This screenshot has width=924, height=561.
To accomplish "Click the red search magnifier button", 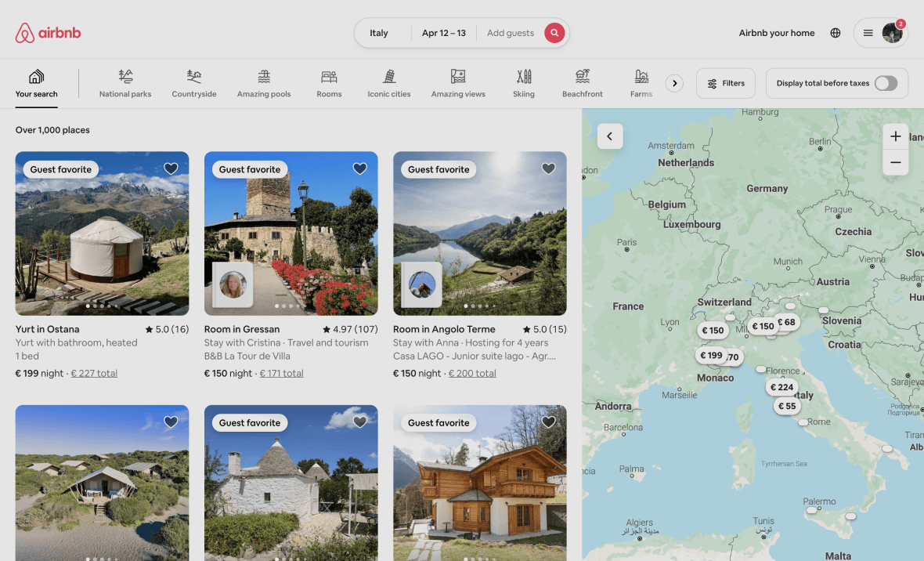I will (x=554, y=33).
